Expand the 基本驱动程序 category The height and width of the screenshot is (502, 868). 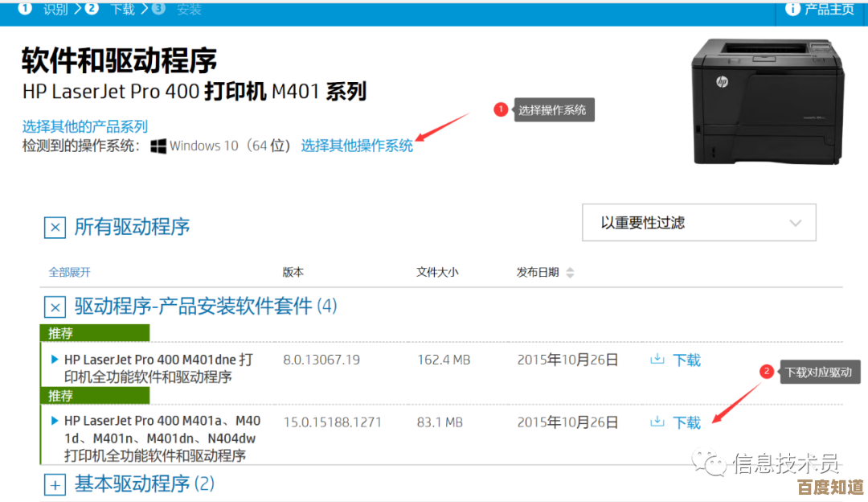click(54, 484)
